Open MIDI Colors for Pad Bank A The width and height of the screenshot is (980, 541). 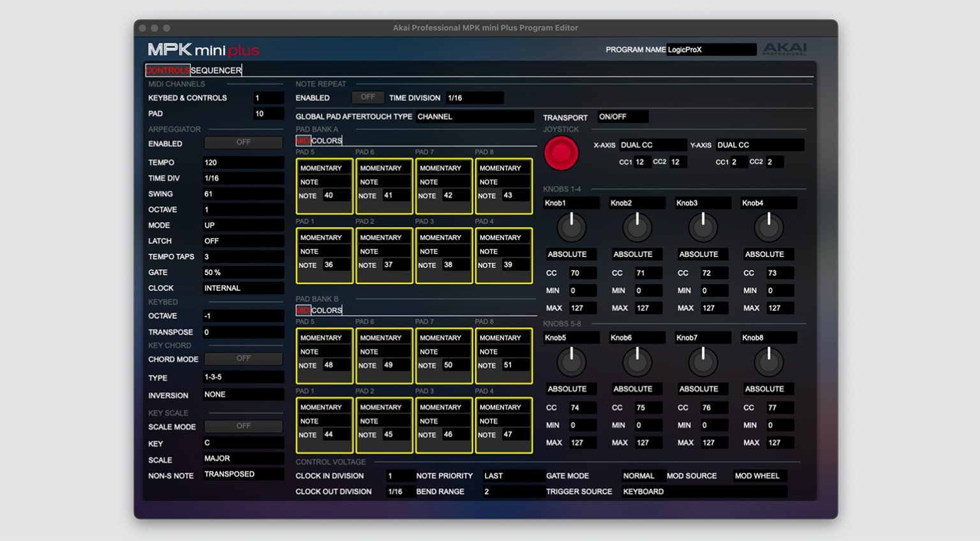318,140
